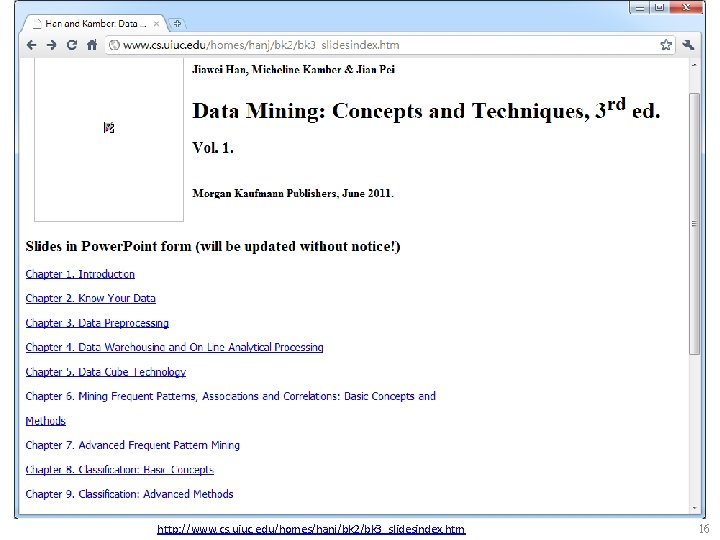The height and width of the screenshot is (540, 720).
Task: Click Chapter 9. Classification: Advanced Methods text
Action: click(x=129, y=494)
